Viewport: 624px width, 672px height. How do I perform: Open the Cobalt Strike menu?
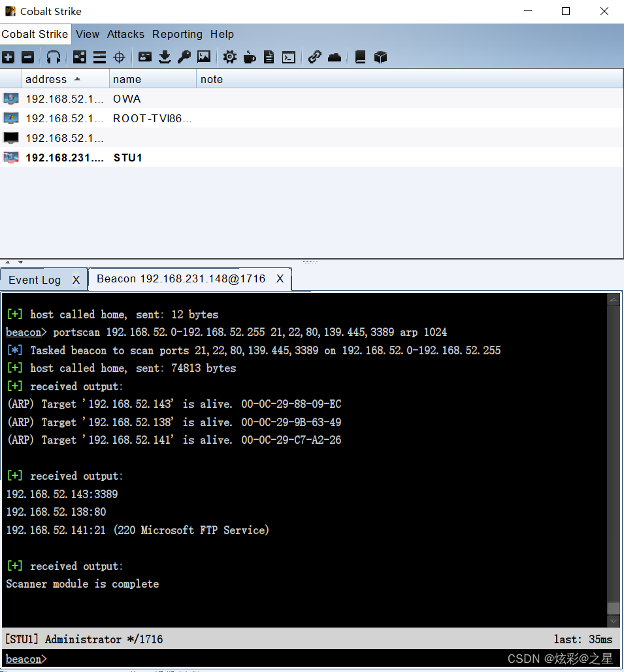click(35, 34)
